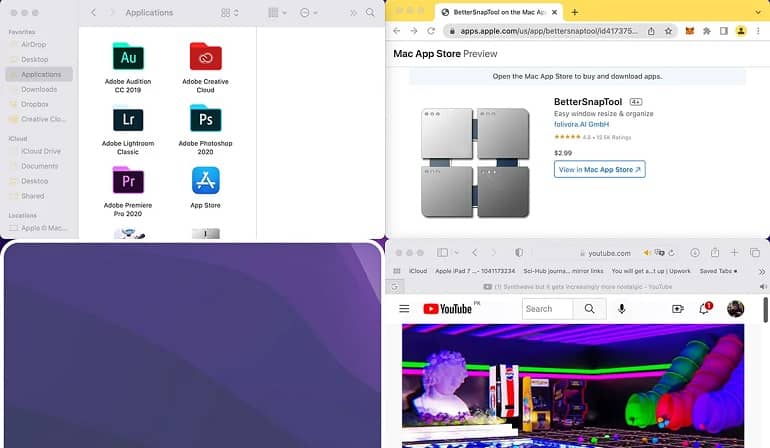Open Finder's icon view switcher dropdown

(229, 13)
